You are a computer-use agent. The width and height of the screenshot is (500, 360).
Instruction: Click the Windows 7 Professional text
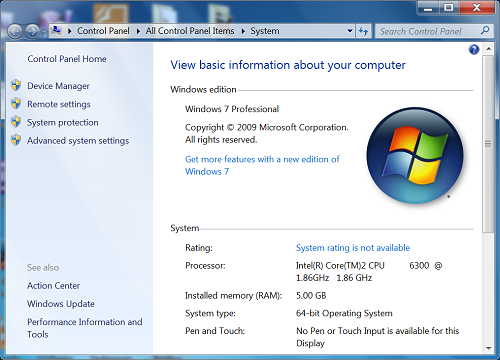pyautogui.click(x=232, y=109)
